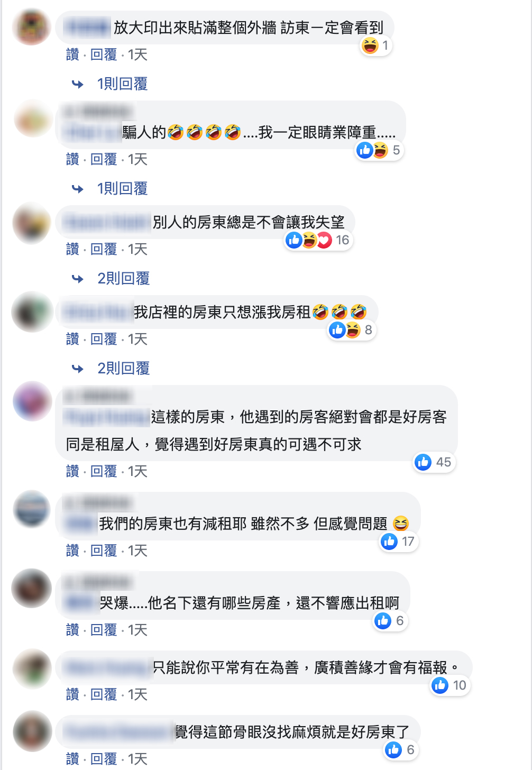The image size is (532, 770).
Task: Like (讚) the 覺得這節骨眼 comment
Action: [x=72, y=759]
